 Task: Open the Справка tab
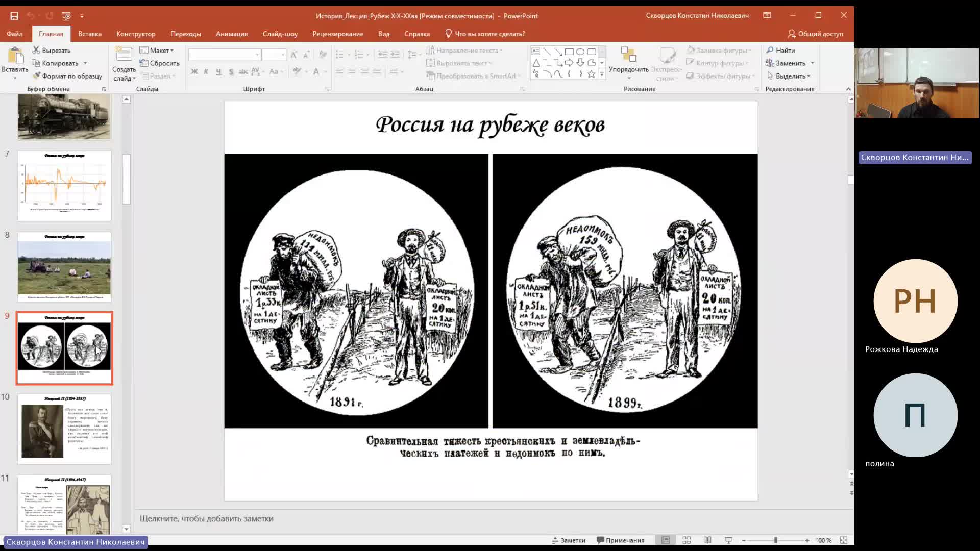(x=417, y=34)
